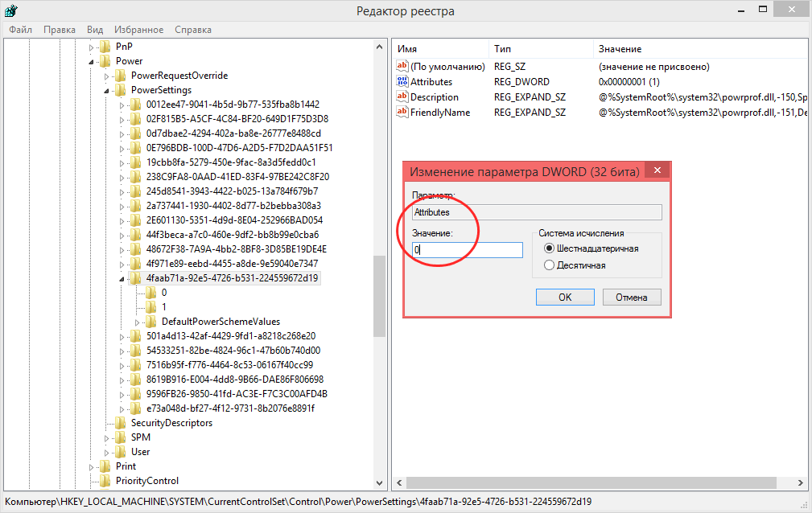Expand the User key

[107, 453]
